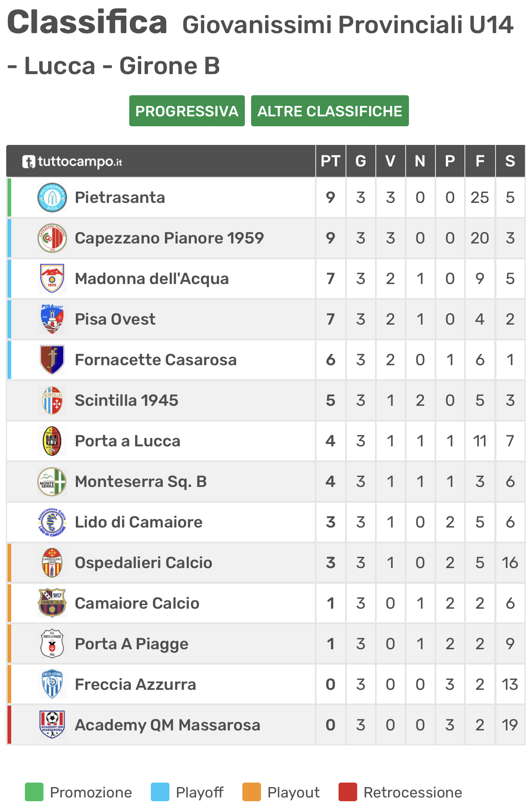Select the Porta a Lucca crest
Viewport: 532px width, 812px height.
pos(52,441)
